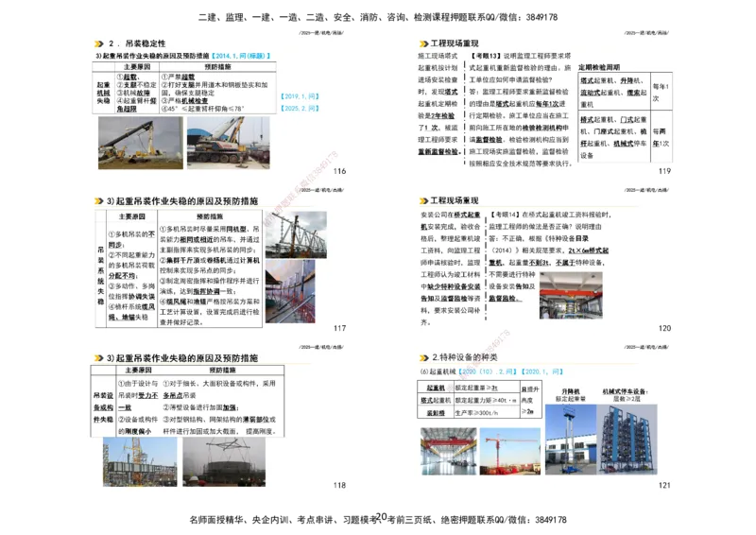756x535 pixels.
Task: Open the red overhead crane photo on slide 121
Action: 448,451
